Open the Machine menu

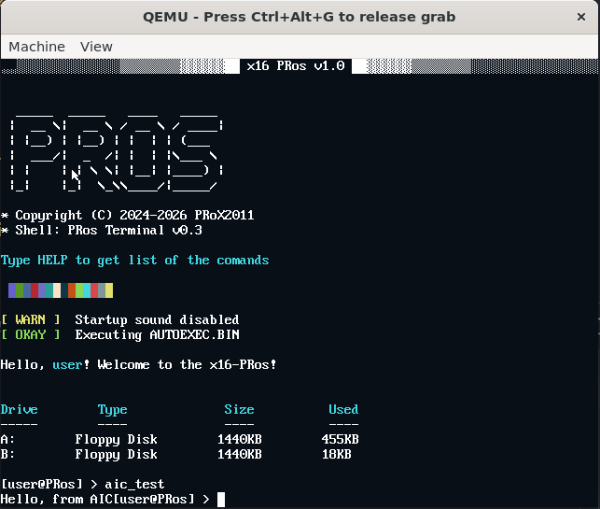click(37, 47)
